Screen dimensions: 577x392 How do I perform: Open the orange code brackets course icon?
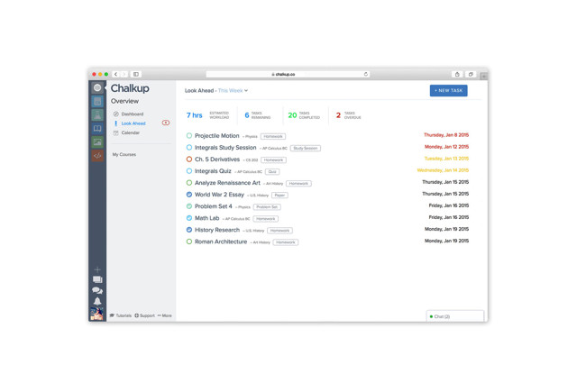[x=97, y=156]
